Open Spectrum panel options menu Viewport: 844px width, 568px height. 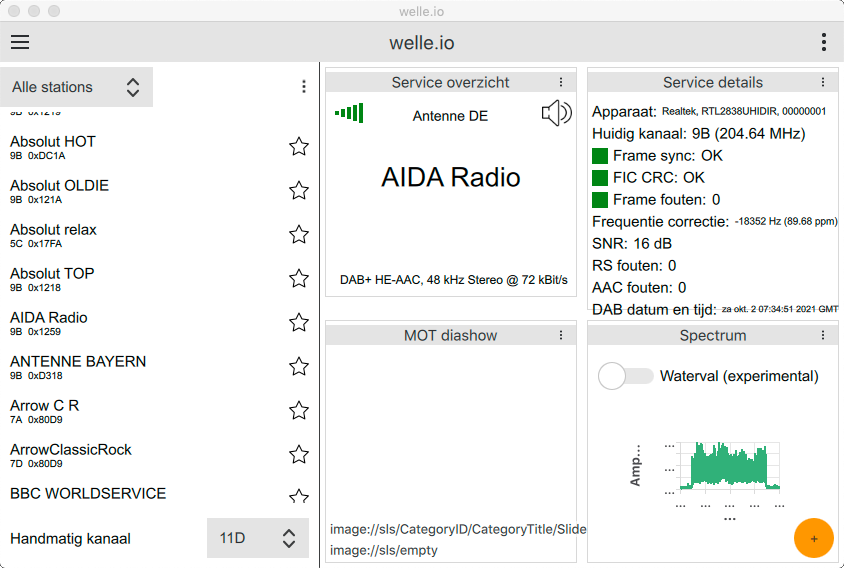point(822,335)
